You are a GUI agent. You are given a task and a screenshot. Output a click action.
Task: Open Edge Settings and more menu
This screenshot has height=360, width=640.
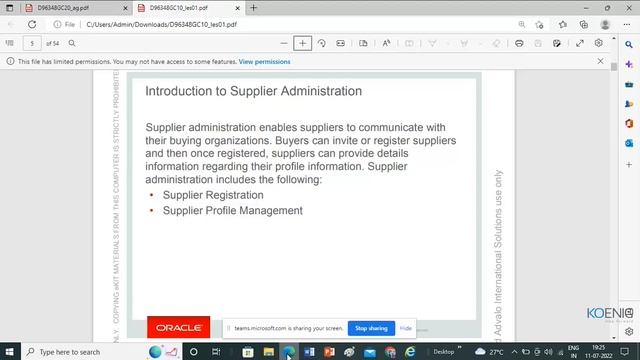(x=627, y=24)
